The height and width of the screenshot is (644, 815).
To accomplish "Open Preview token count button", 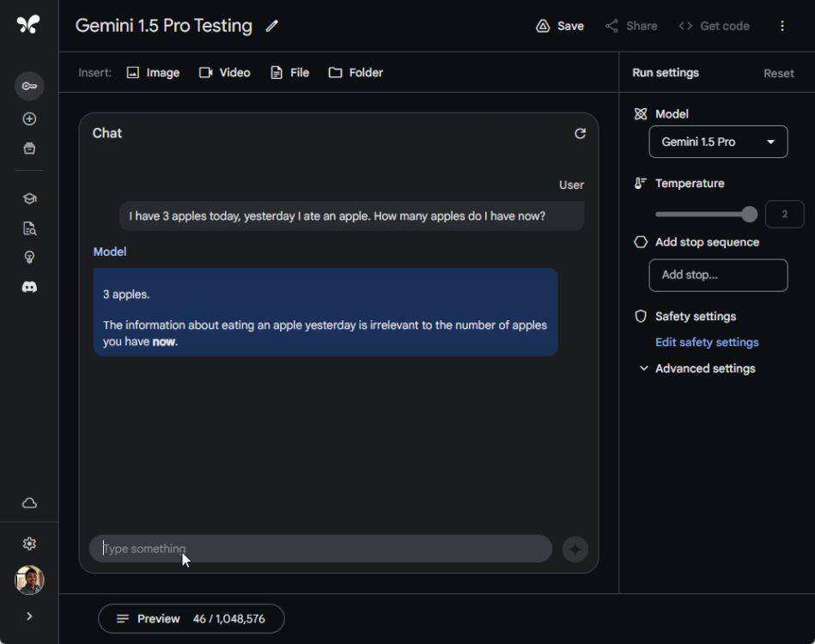I will (192, 619).
